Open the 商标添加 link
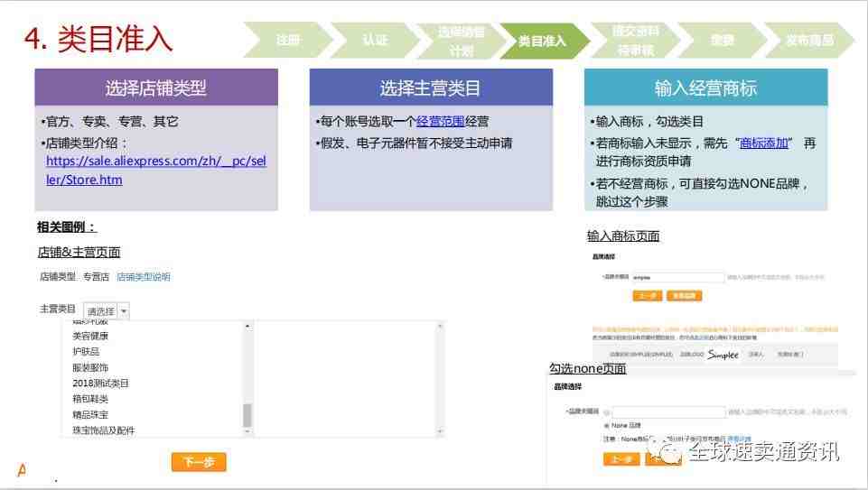 [x=764, y=143]
